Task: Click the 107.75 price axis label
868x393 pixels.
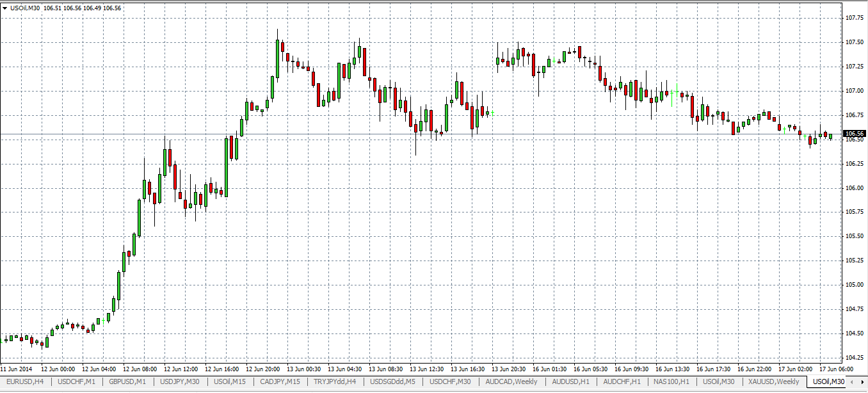Action: tap(854, 19)
